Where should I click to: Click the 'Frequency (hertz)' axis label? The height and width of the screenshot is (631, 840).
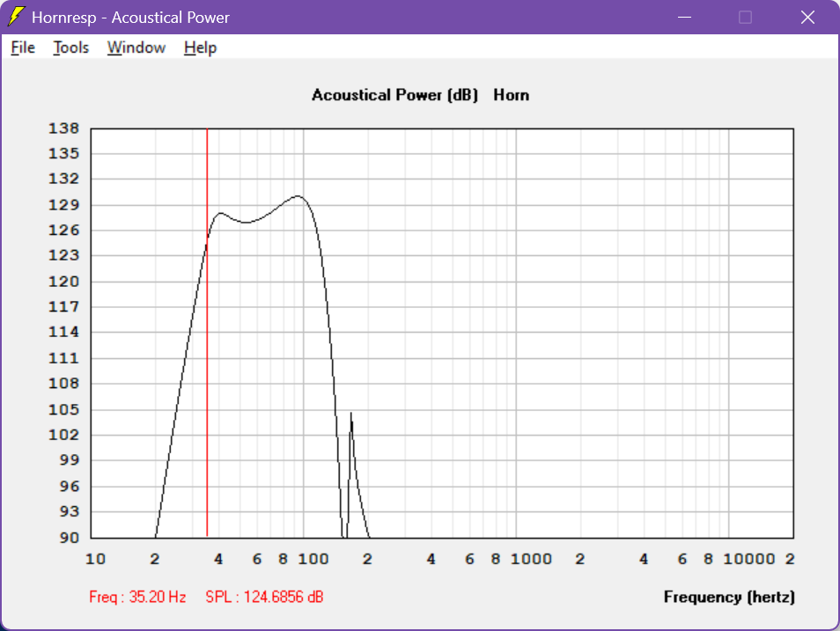coord(729,597)
